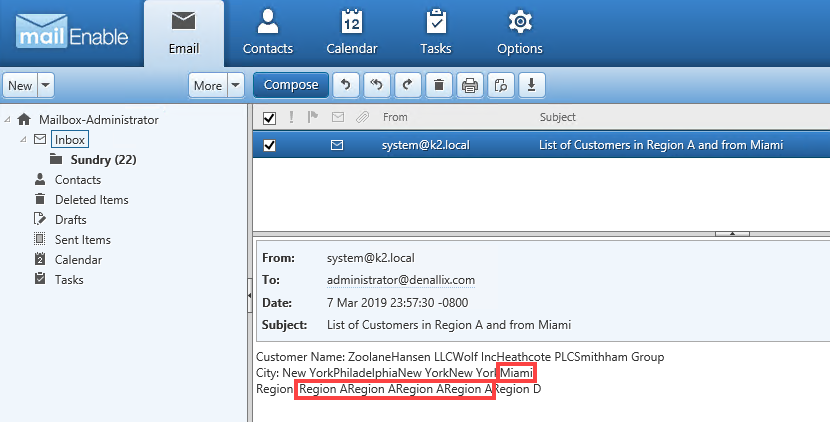830x422 pixels.
Task: Select the Inbox folder
Action: (70, 139)
